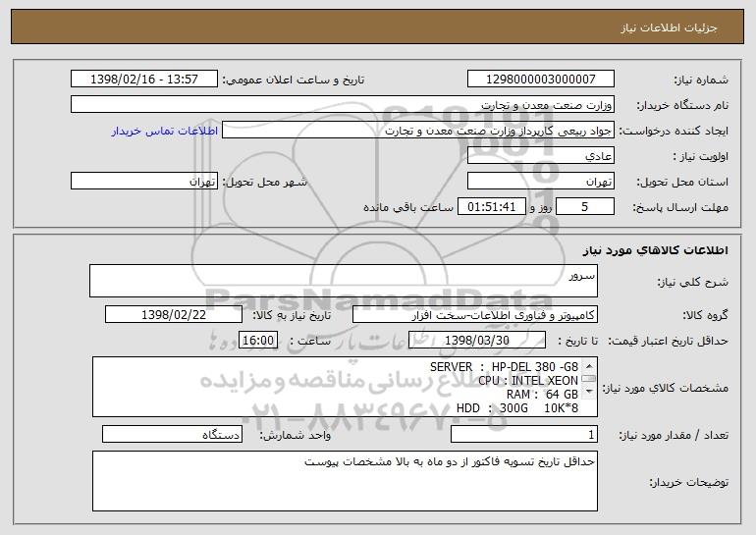Image resolution: width=756 pixels, height=535 pixels.
Task: Click the label توضیحات خریدار
Action: (688, 482)
